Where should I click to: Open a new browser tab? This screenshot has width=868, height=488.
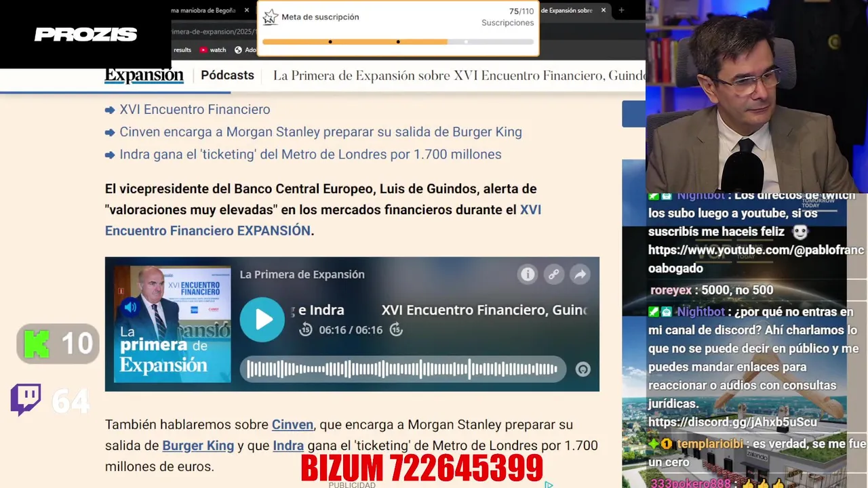(x=621, y=10)
